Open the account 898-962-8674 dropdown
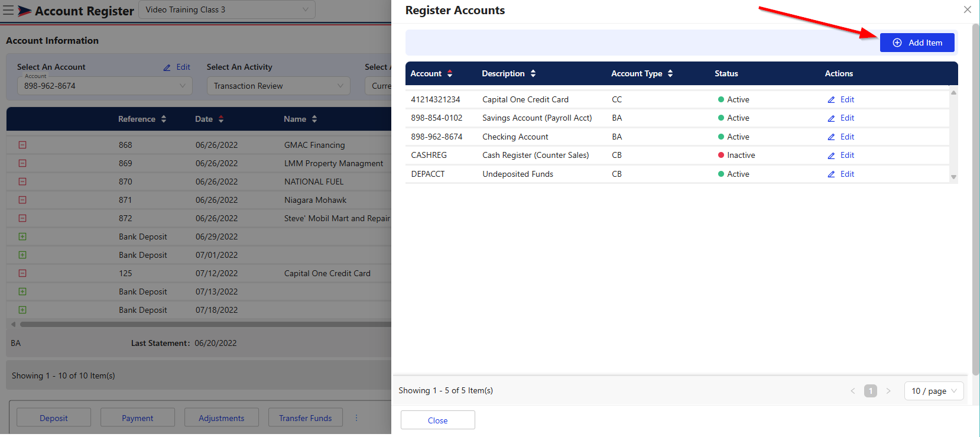This screenshot has height=437, width=980. (x=105, y=86)
